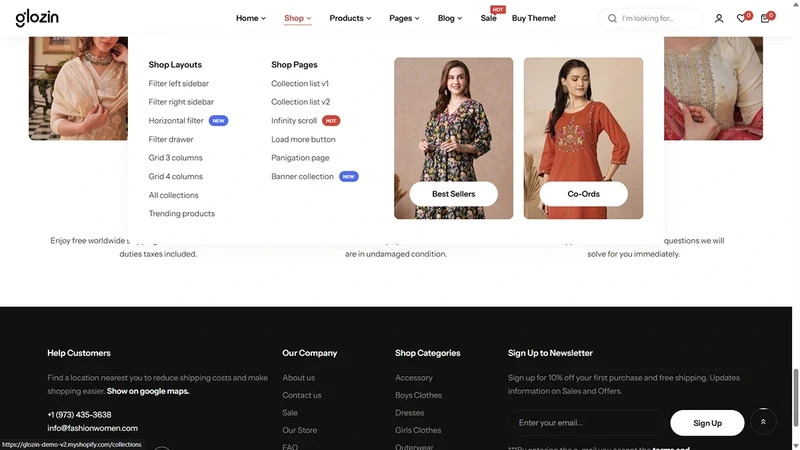Viewport: 800px width, 450px height.
Task: Open Our Store footer link
Action: click(x=299, y=430)
